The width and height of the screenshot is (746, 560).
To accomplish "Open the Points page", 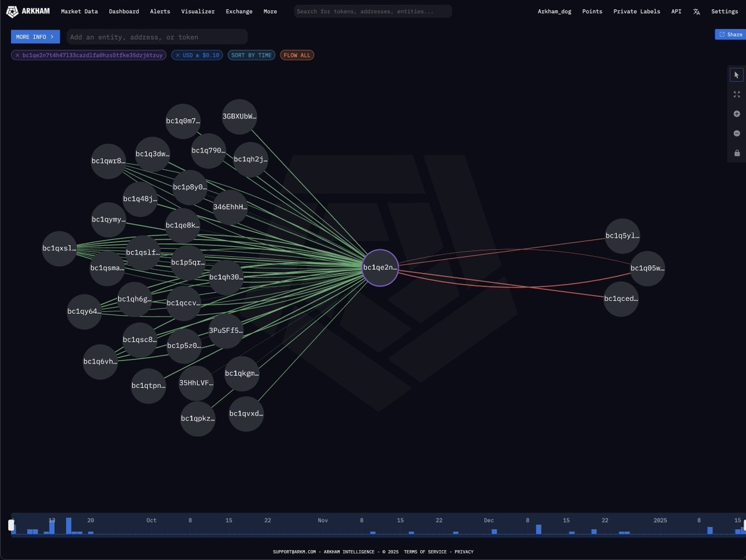I will pyautogui.click(x=592, y=11).
